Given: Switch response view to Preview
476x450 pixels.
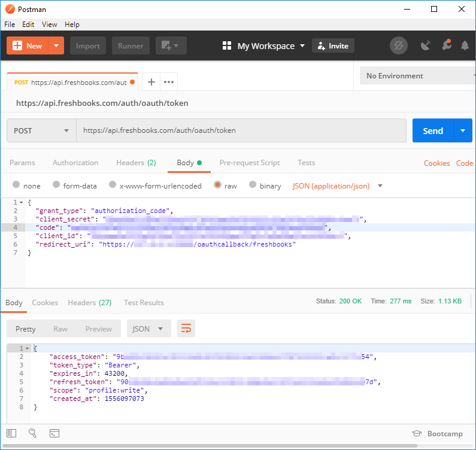Looking at the screenshot, I should [x=98, y=329].
